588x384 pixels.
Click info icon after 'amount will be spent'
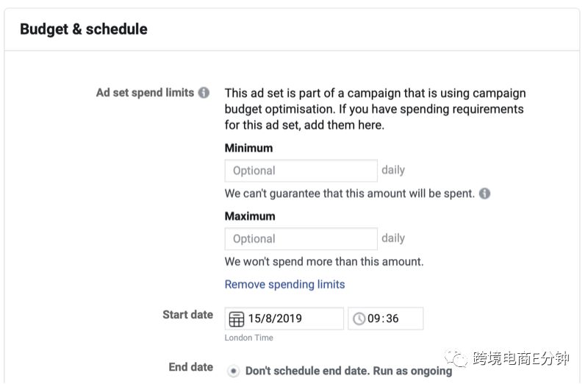click(485, 193)
